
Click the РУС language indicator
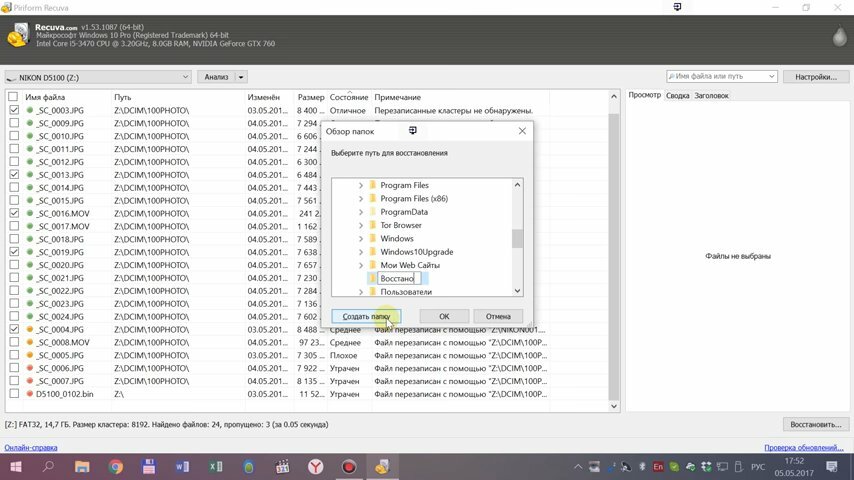[x=758, y=467]
